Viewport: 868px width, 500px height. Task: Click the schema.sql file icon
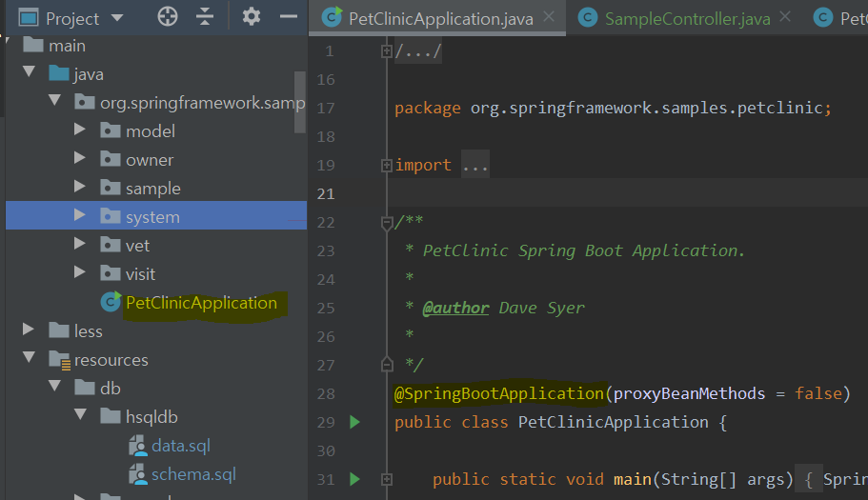click(138, 474)
